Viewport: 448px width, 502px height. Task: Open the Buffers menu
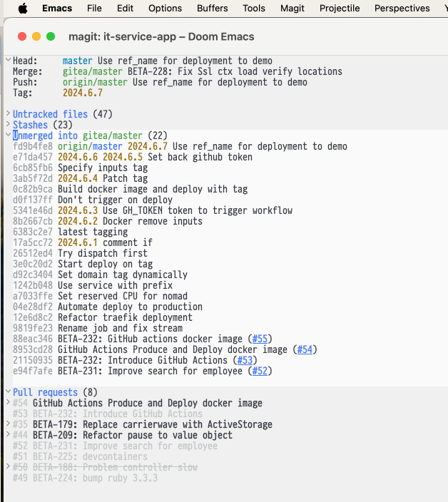pyautogui.click(x=213, y=9)
